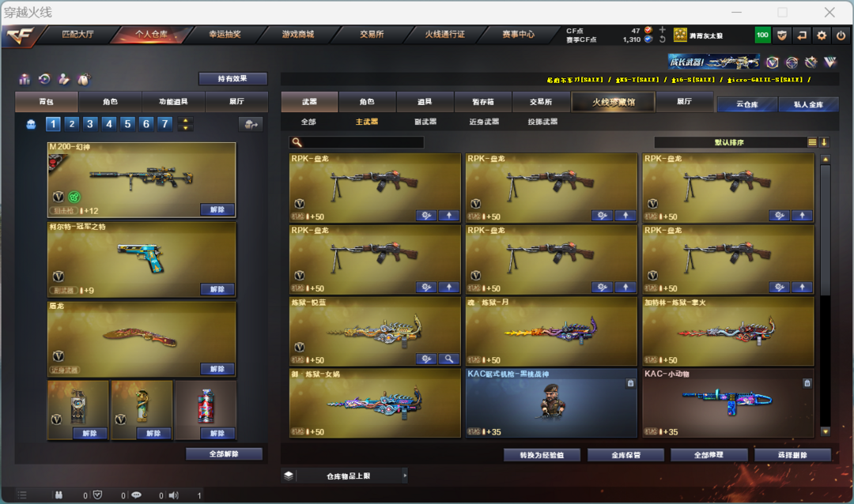
Task: Open the shield badge icon in top bar
Action: click(x=782, y=36)
